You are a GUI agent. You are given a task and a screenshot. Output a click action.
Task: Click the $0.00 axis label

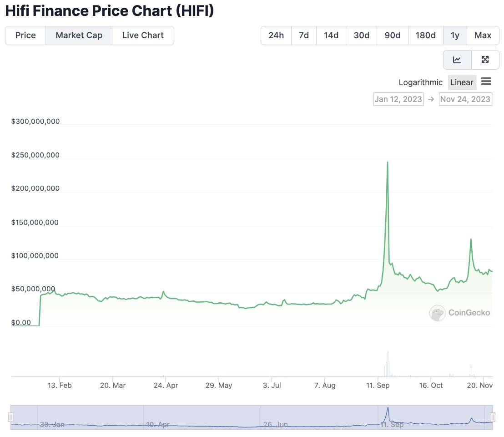[21, 323]
